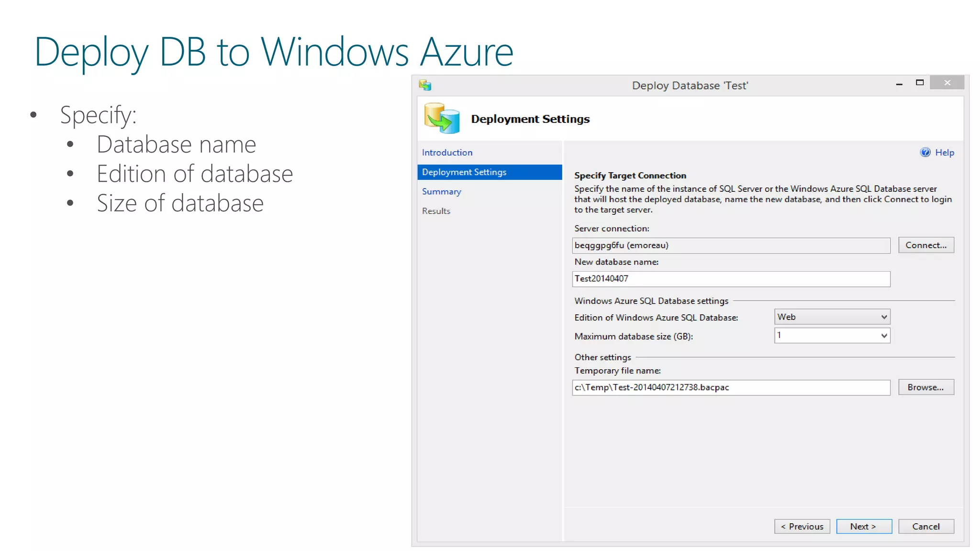980x551 pixels.
Task: Click the Deploy Database title bar icon
Action: tap(425, 85)
